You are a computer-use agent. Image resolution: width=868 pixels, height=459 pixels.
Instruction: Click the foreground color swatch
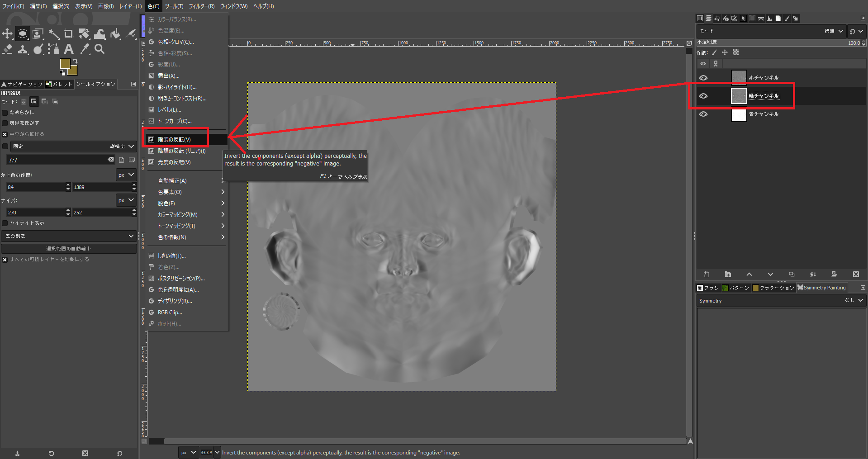65,63
